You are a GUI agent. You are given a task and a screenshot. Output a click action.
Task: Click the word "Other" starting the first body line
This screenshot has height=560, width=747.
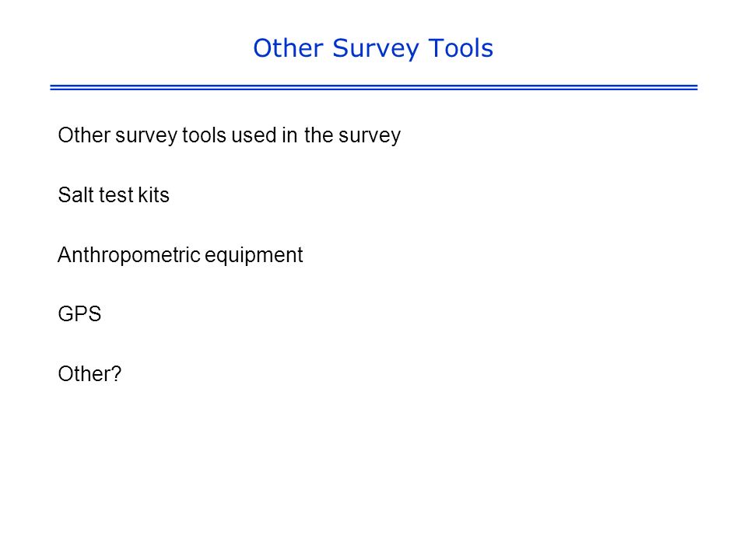(84, 135)
